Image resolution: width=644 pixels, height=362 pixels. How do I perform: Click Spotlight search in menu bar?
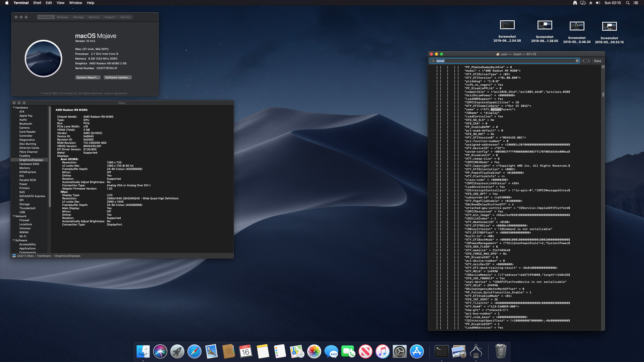pyautogui.click(x=628, y=3)
